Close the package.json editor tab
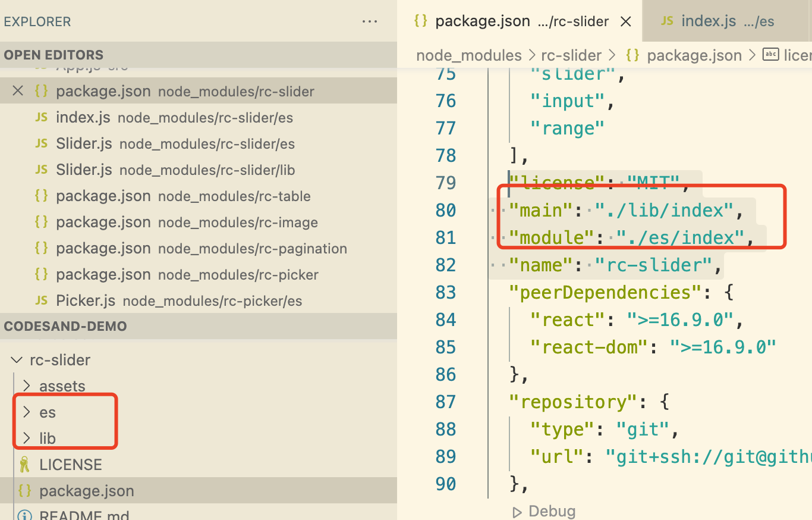This screenshot has height=520, width=812. pyautogui.click(x=626, y=21)
